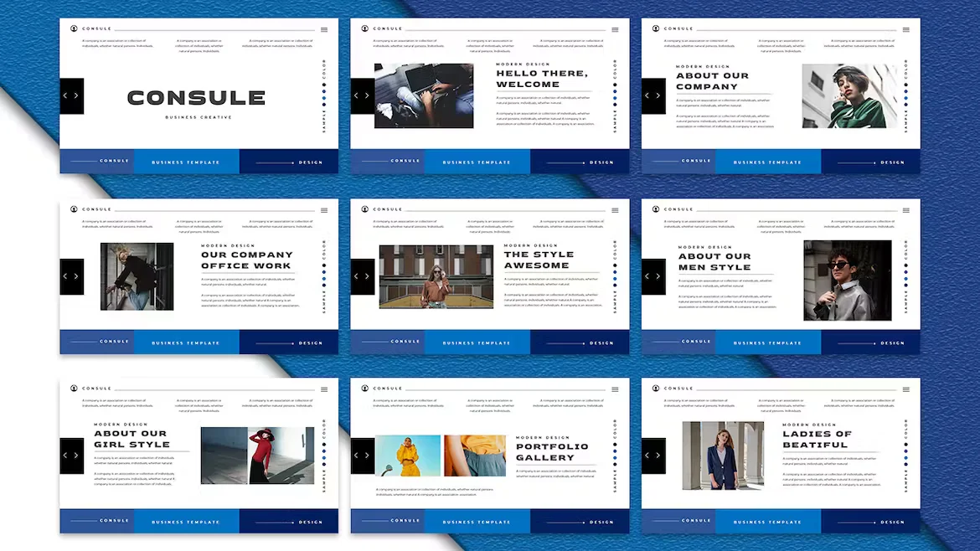The height and width of the screenshot is (551, 980).
Task: Select the back arrow on the Portfolio Gallery slide
Action: 356,456
